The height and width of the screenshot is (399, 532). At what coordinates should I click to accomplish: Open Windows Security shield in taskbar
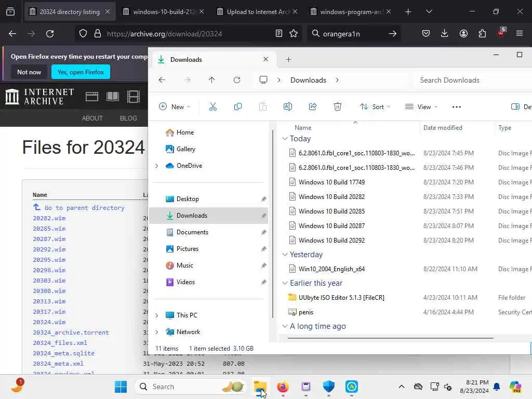pyautogui.click(x=328, y=387)
